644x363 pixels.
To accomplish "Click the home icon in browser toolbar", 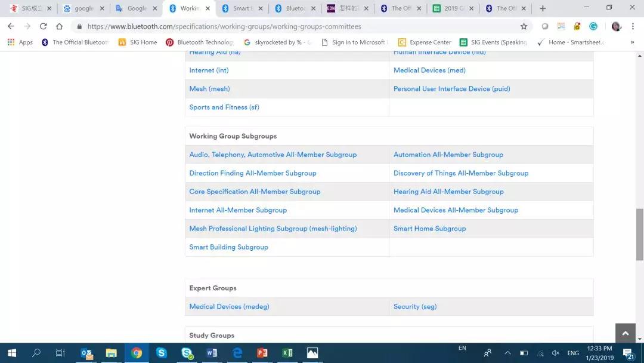I will pyautogui.click(x=59, y=26).
